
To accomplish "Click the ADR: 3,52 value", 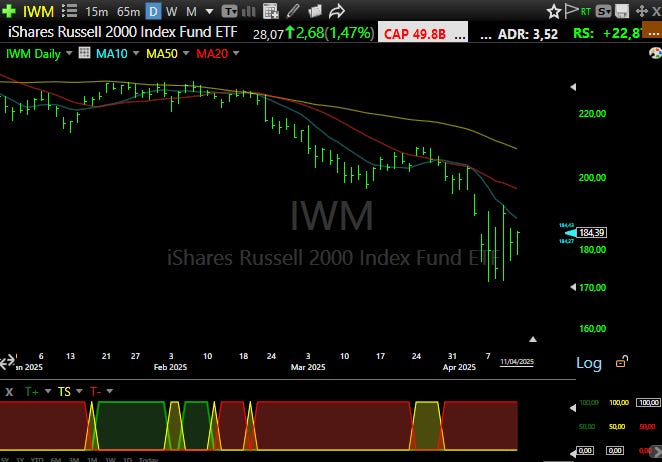I will pos(528,34).
